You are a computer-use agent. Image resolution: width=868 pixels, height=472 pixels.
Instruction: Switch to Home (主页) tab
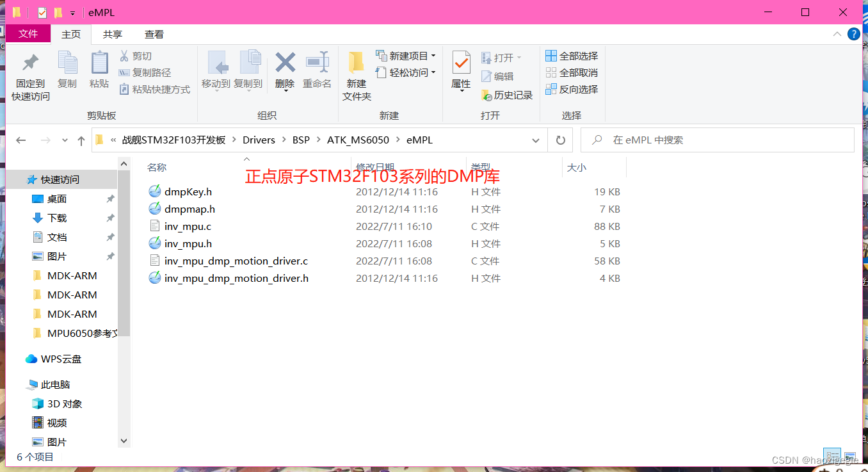click(x=71, y=35)
